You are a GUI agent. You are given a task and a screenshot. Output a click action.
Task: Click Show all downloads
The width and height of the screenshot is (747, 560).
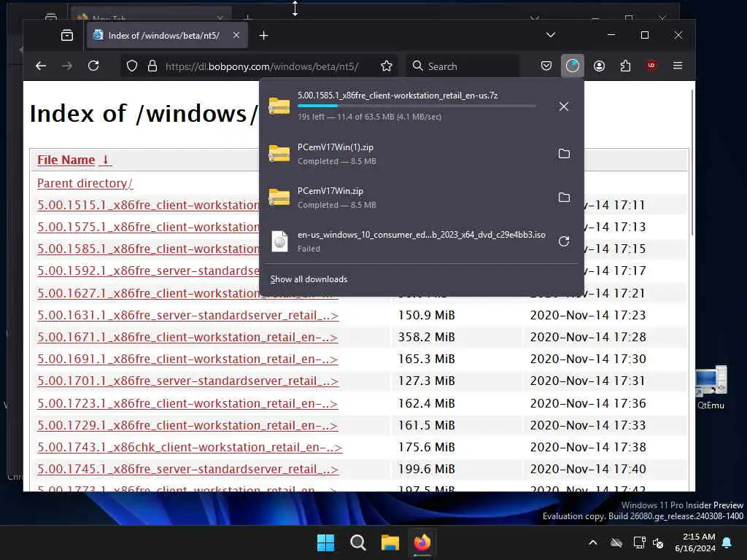(x=309, y=279)
